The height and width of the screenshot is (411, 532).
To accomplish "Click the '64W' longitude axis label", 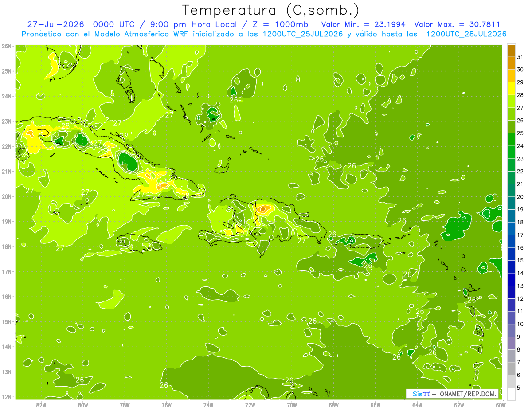I will [417, 405].
